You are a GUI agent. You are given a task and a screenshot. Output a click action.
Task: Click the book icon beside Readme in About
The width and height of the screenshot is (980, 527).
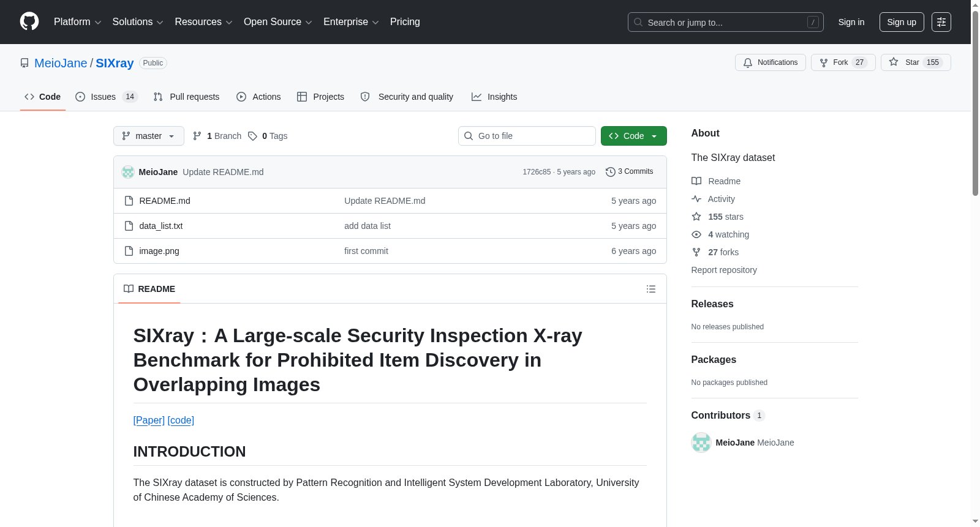pos(696,181)
